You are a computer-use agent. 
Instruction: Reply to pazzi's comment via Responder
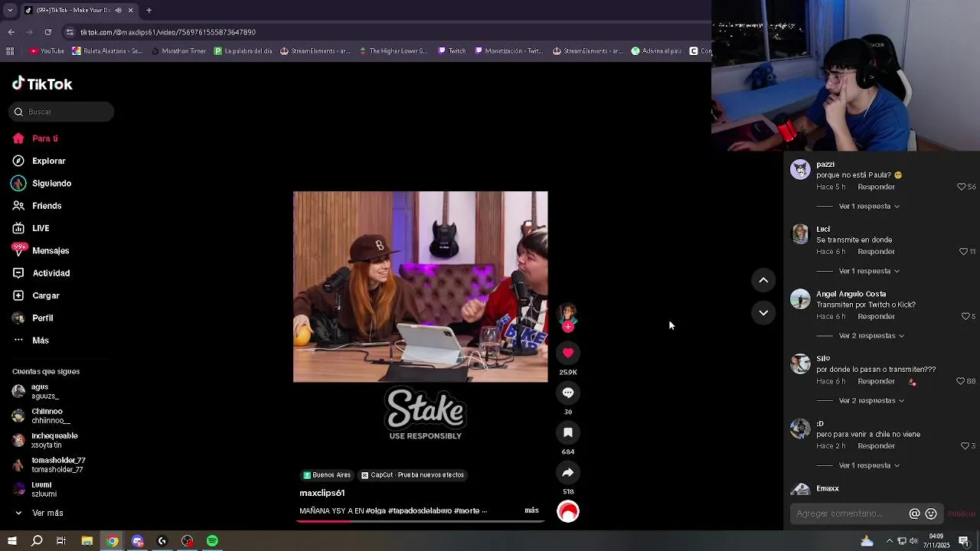point(876,187)
